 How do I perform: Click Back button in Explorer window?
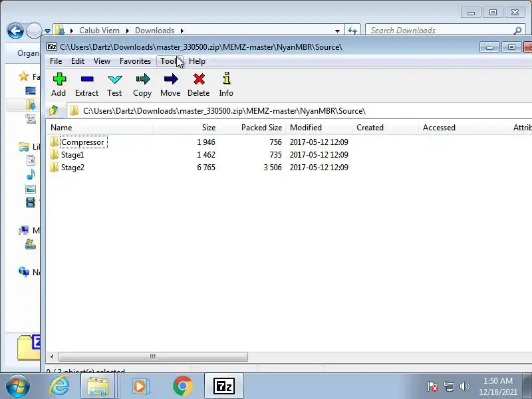pyautogui.click(x=15, y=31)
